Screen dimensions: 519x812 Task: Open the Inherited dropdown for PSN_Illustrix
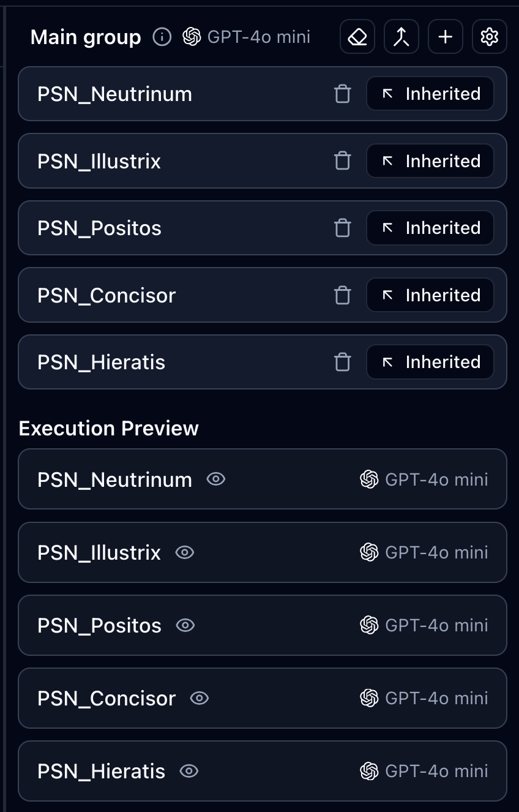(430, 161)
